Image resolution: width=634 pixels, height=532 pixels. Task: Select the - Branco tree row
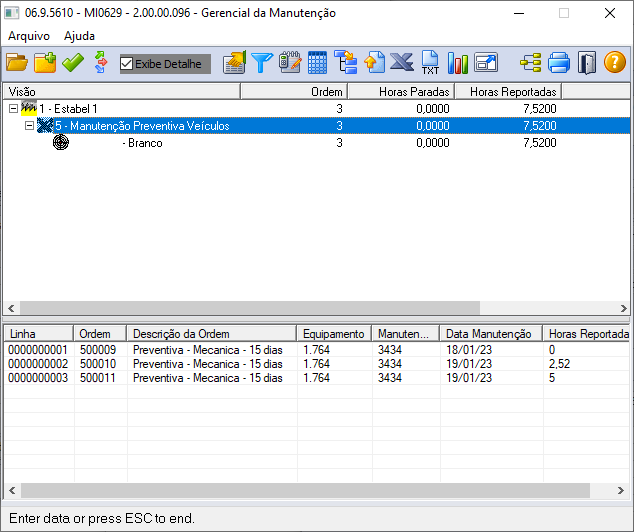click(317, 143)
